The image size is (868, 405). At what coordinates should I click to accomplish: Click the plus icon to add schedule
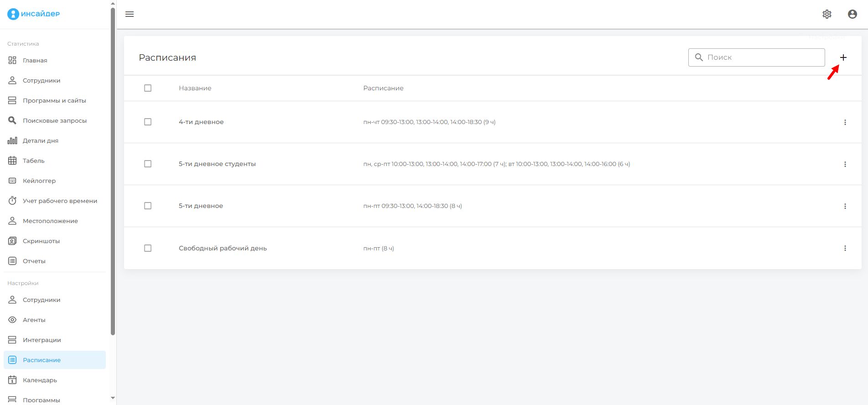[843, 57]
